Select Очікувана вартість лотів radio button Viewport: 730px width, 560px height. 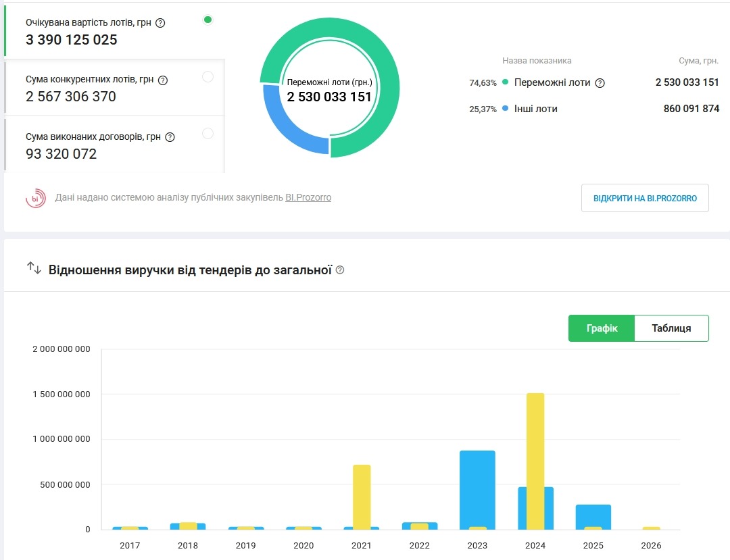pyautogui.click(x=208, y=20)
